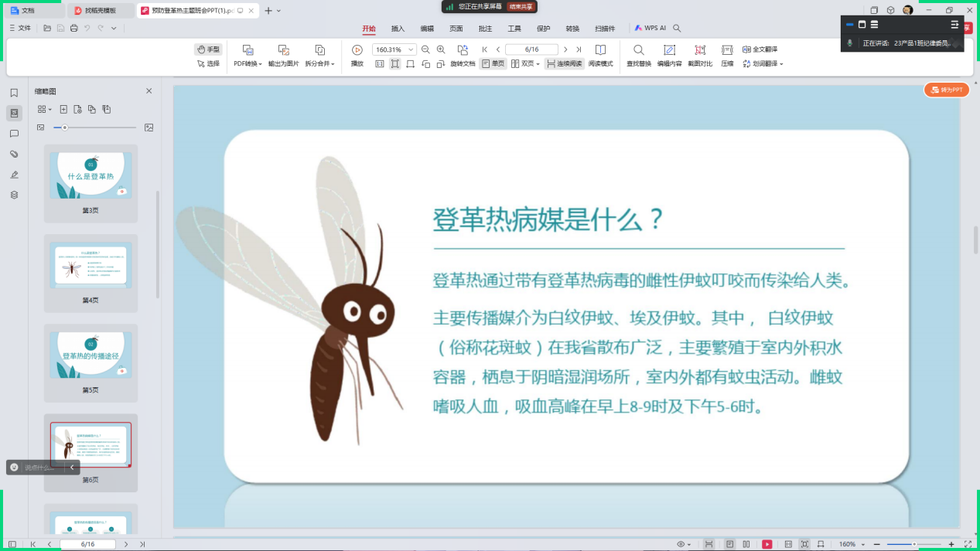Image resolution: width=980 pixels, height=551 pixels.
Task: Click the 结束共享 button
Action: tap(521, 7)
